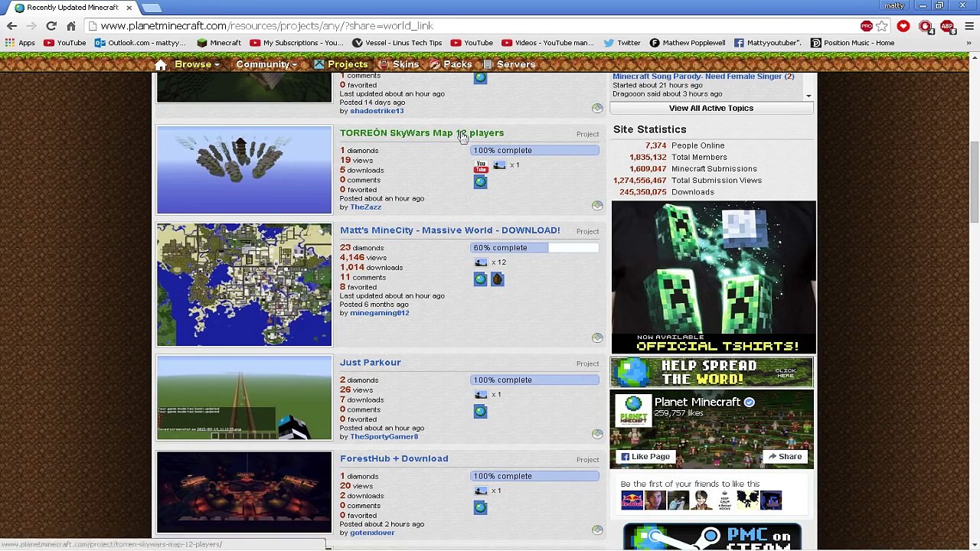The width and height of the screenshot is (980, 551).
Task: Open the Servers nav tab
Action: tap(509, 64)
